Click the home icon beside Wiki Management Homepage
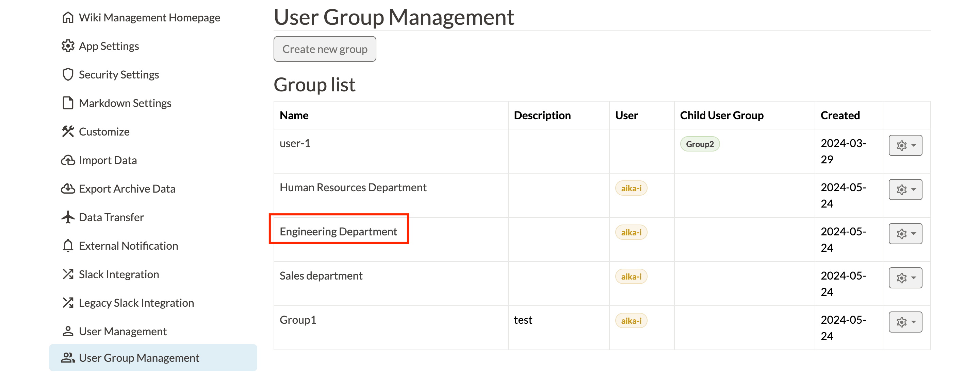 [68, 17]
